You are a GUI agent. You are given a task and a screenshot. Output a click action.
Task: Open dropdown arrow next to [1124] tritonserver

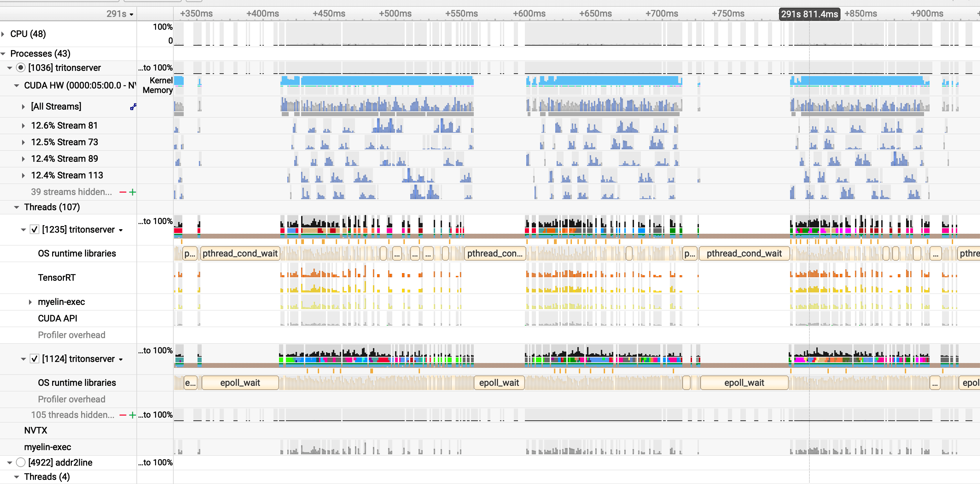[x=121, y=359]
